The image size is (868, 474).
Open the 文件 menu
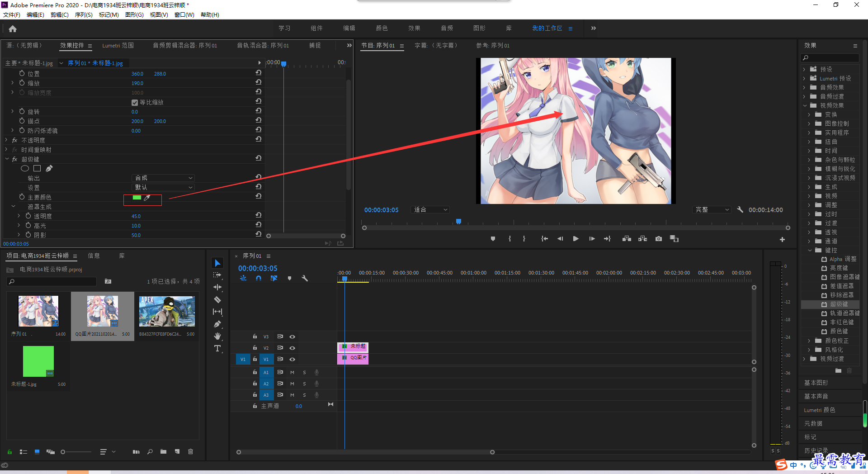point(12,15)
